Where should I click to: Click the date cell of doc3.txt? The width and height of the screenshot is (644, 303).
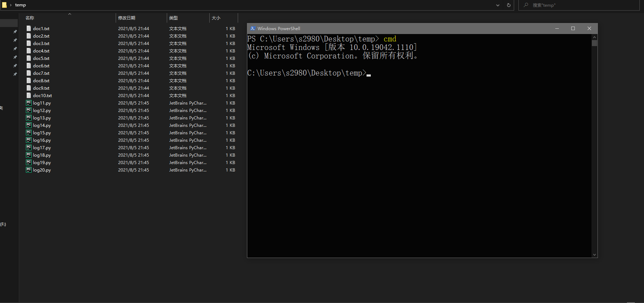coord(133,43)
